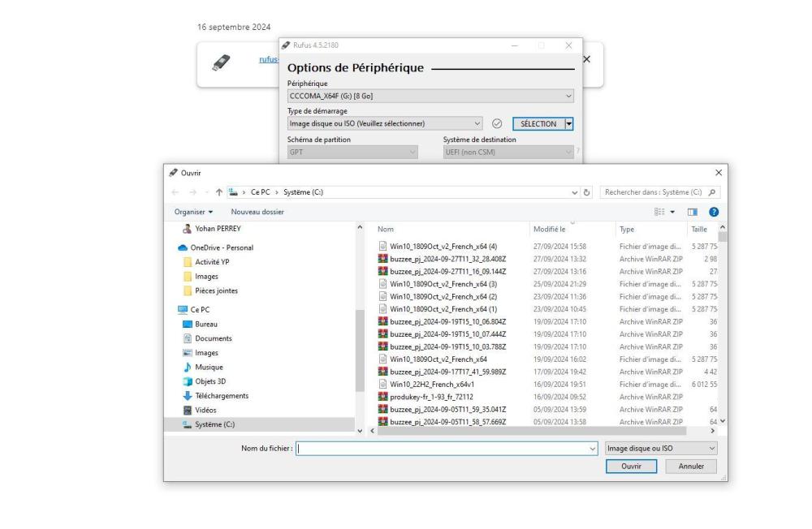
Task: Open the SÉLECTION button's dropdown arrow
Action: tap(569, 123)
